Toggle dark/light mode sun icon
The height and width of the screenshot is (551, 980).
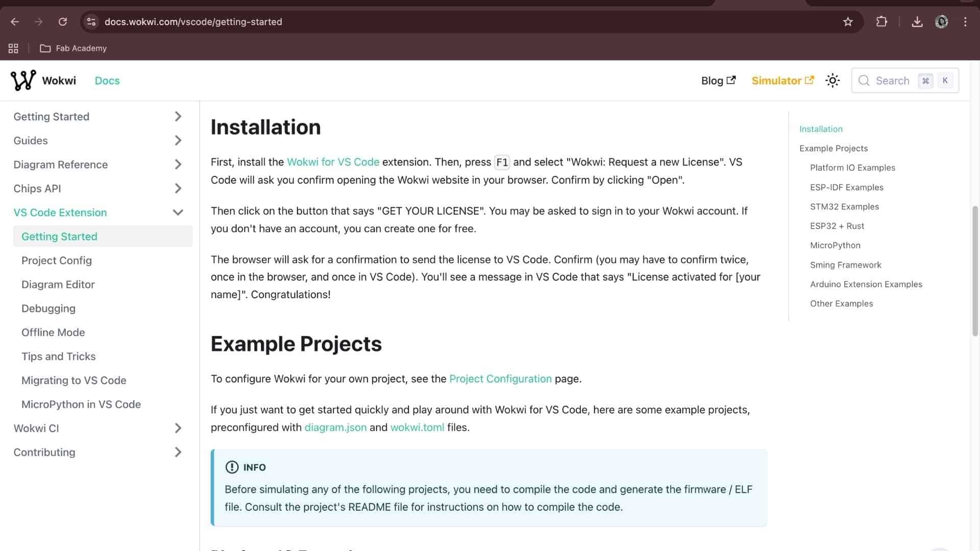pyautogui.click(x=832, y=81)
